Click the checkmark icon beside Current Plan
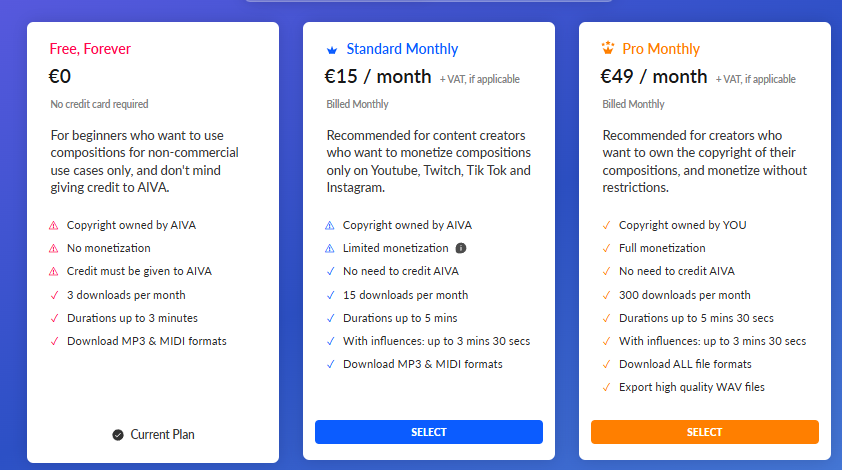The width and height of the screenshot is (842, 470). (118, 435)
